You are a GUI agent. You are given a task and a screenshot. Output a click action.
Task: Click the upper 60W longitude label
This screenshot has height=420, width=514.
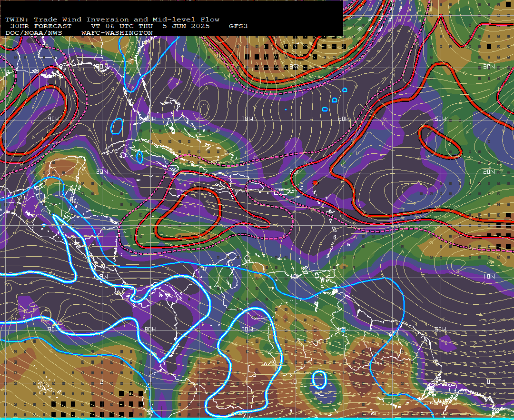(344, 119)
